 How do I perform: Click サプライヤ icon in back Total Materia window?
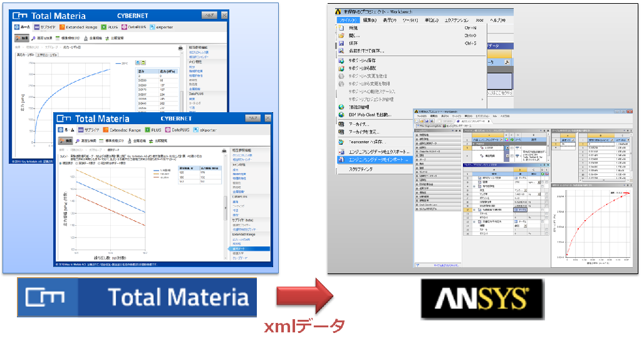point(36,27)
